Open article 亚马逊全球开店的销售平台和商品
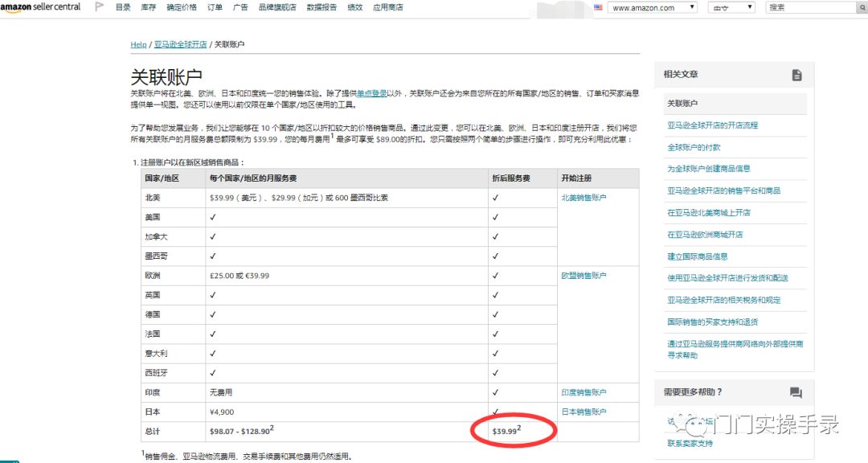This screenshot has height=463, width=868. pos(724,191)
